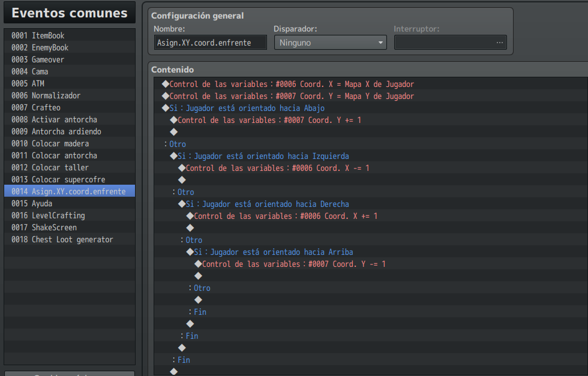Click the Interruptor ellipsis field
The image size is (588, 376).
[x=451, y=43]
